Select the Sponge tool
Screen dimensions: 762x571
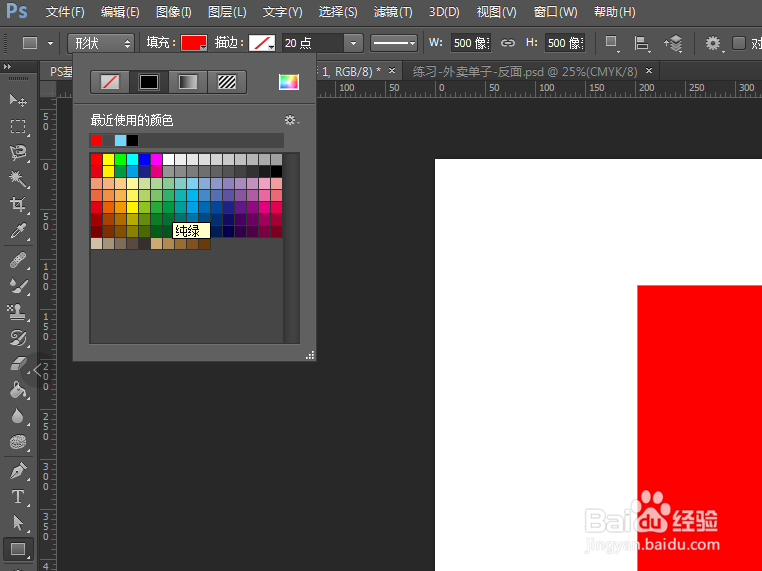tap(18, 442)
